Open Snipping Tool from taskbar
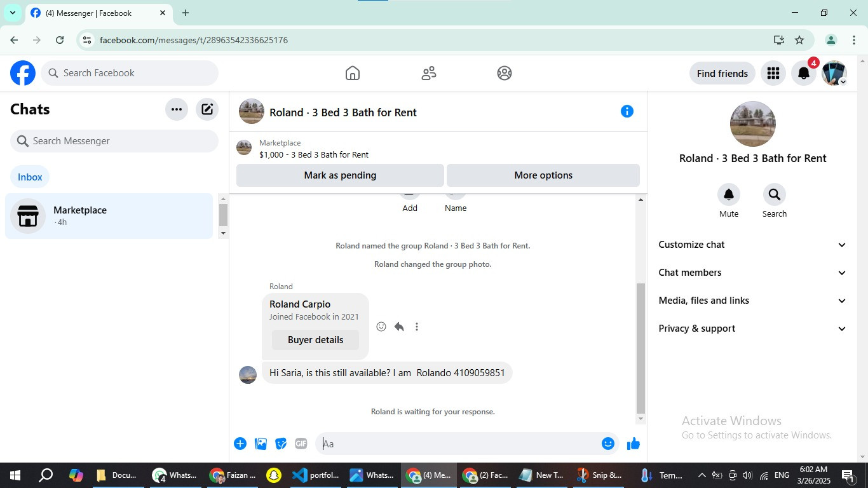 click(600, 475)
